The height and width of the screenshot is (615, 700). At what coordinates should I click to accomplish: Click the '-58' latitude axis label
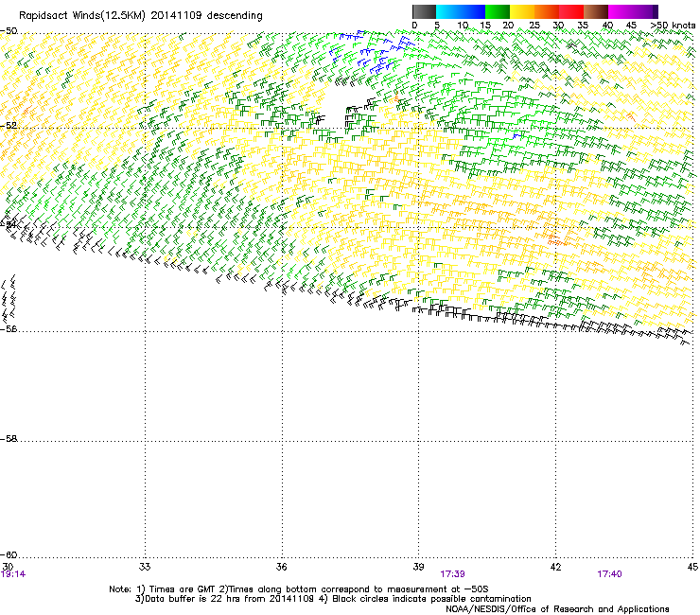9,439
